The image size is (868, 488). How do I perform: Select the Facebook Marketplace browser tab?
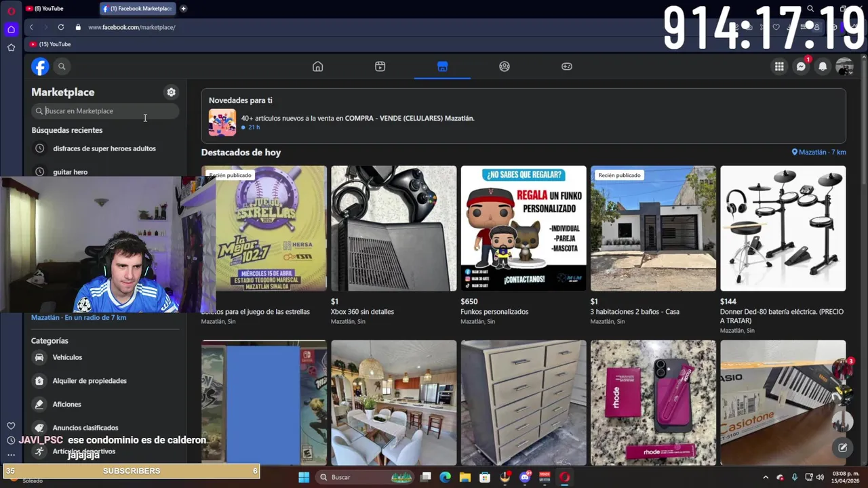pos(138,9)
